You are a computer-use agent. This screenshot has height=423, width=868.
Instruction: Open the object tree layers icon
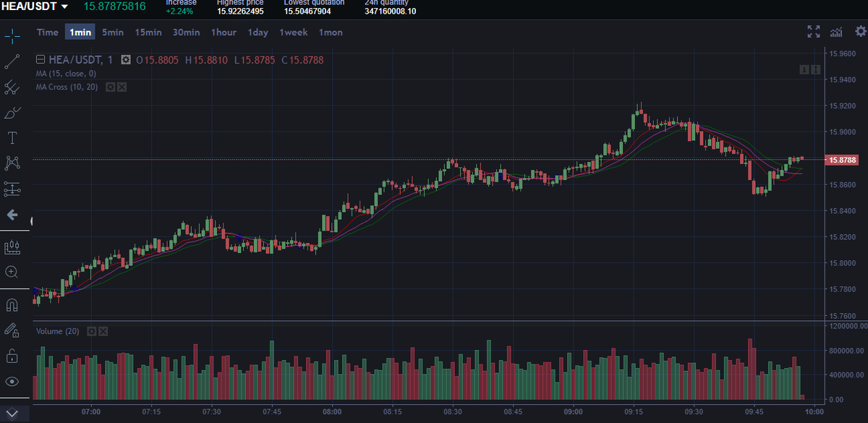click(12, 414)
